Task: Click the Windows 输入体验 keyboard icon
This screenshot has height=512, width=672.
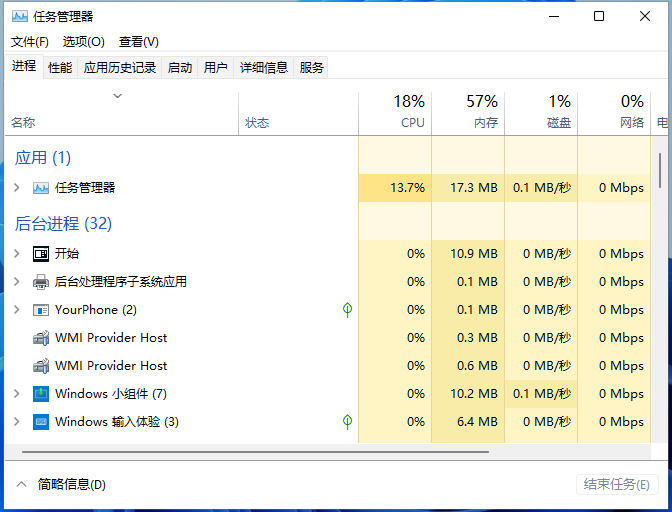Action: coord(41,422)
